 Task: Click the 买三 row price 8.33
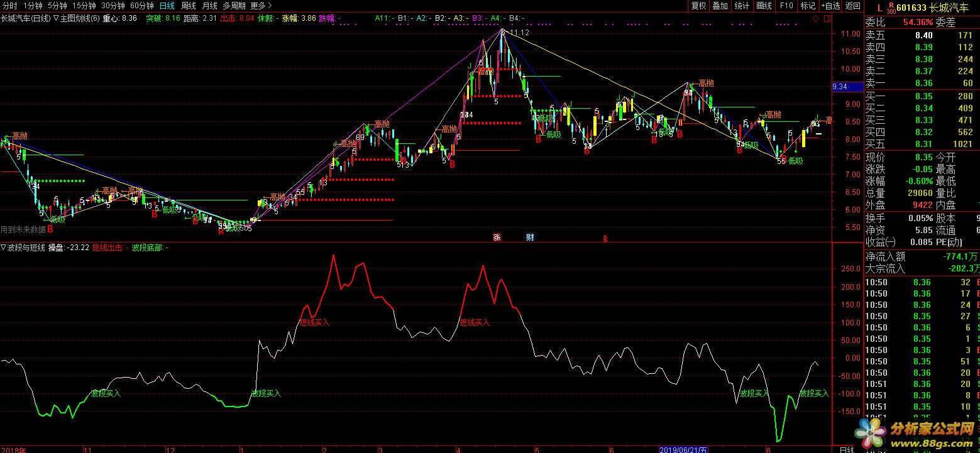pos(924,120)
